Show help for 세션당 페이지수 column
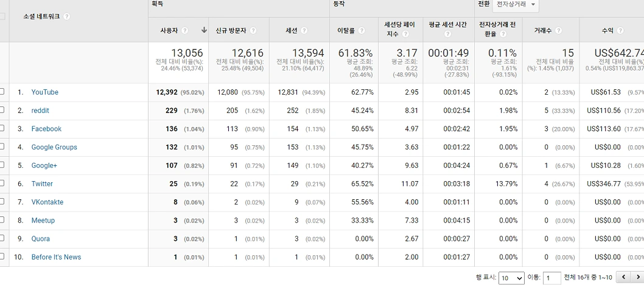This screenshot has width=644, height=285. click(405, 35)
